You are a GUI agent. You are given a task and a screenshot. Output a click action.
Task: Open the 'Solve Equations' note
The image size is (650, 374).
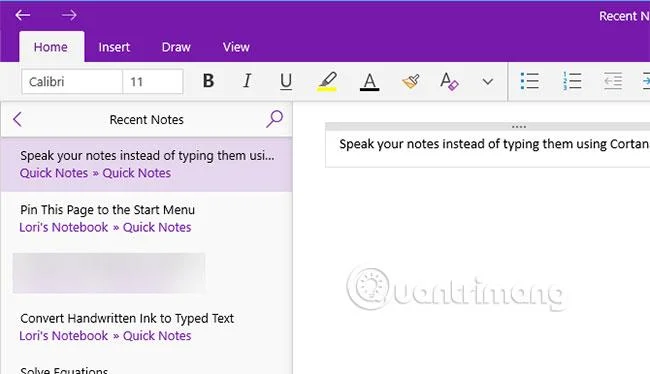click(64, 370)
